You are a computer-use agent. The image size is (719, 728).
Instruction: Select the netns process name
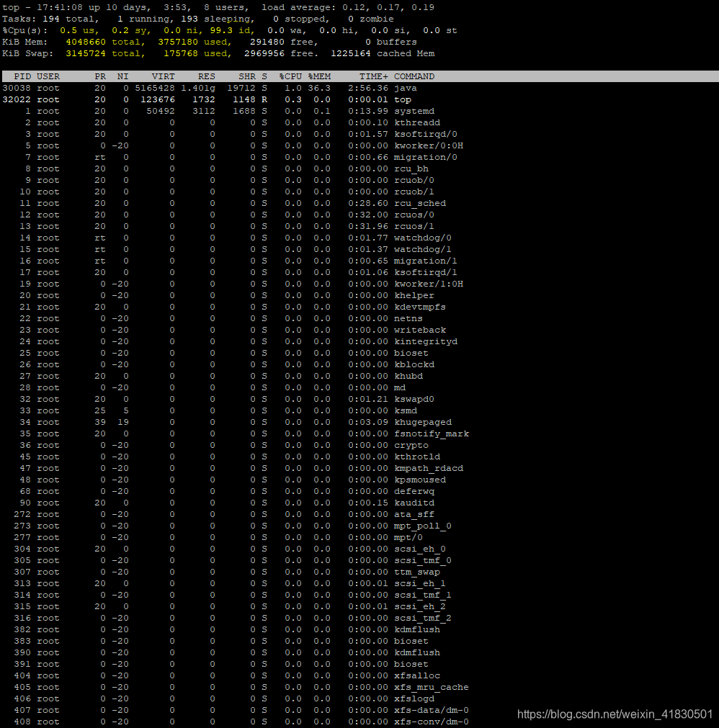(x=408, y=318)
